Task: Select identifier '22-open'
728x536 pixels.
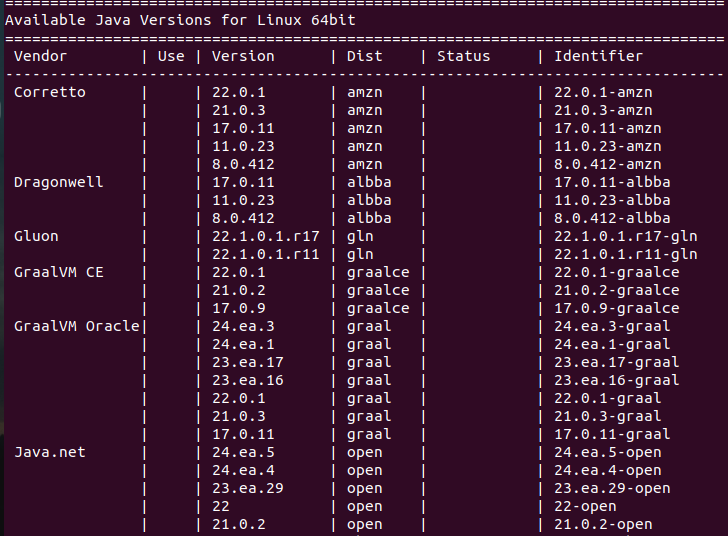Action: pos(585,506)
